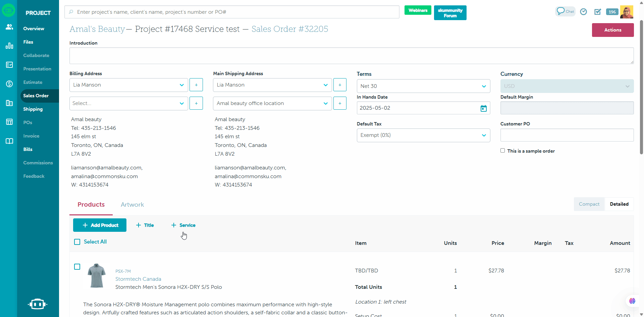The height and width of the screenshot is (317, 644).
Task: Add new billing contact with plus button
Action: 196,85
